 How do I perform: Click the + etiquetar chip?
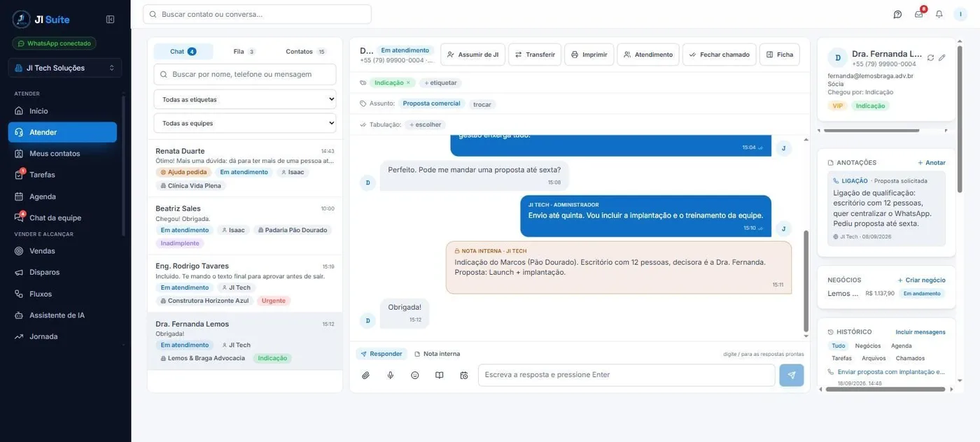click(x=440, y=83)
